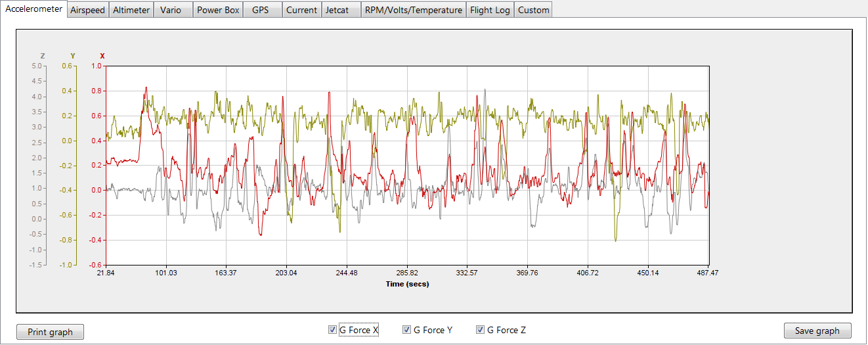
Task: Toggle the G Force Y checkbox
Action: point(407,330)
